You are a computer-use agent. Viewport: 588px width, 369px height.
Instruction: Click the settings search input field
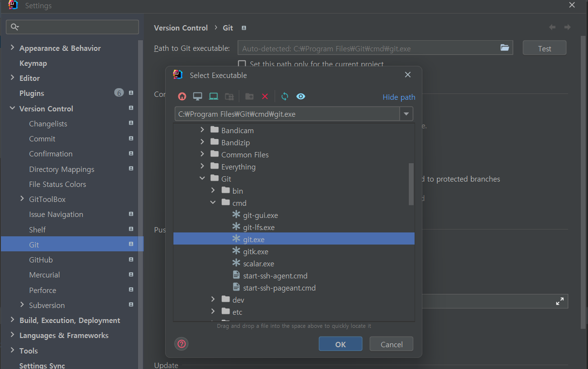tap(72, 27)
